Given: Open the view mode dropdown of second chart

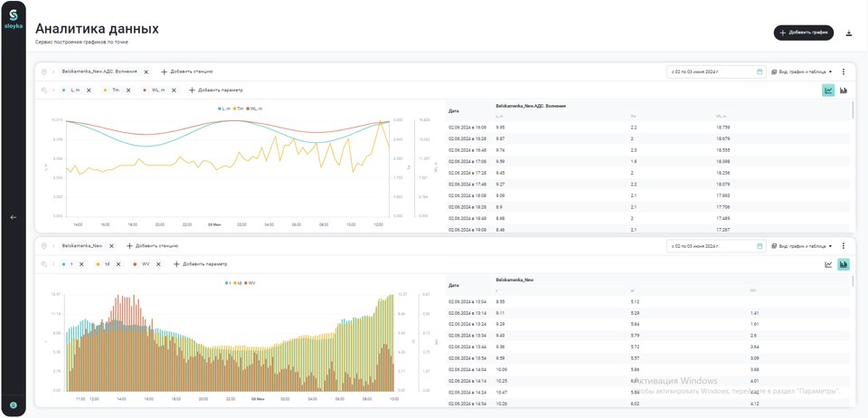Looking at the screenshot, I should coord(802,246).
